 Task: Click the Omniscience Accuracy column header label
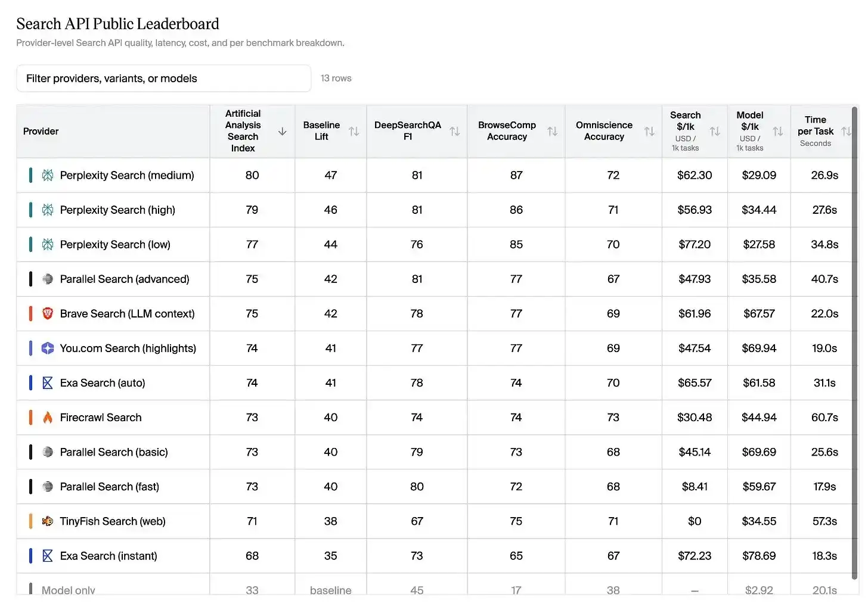(x=604, y=131)
